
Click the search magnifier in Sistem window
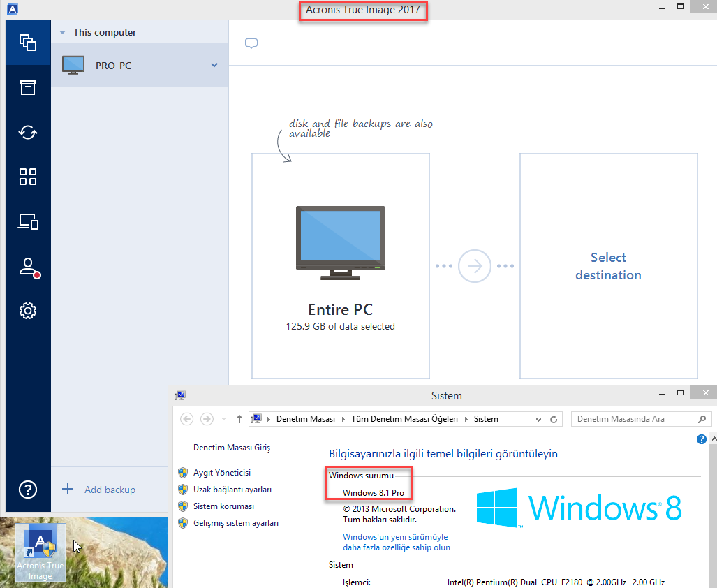pyautogui.click(x=702, y=419)
